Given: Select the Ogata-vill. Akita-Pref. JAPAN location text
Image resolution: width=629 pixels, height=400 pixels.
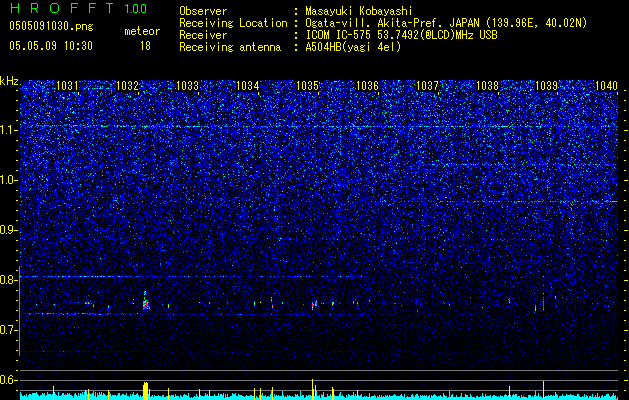Looking at the screenshot, I should 446,24.
